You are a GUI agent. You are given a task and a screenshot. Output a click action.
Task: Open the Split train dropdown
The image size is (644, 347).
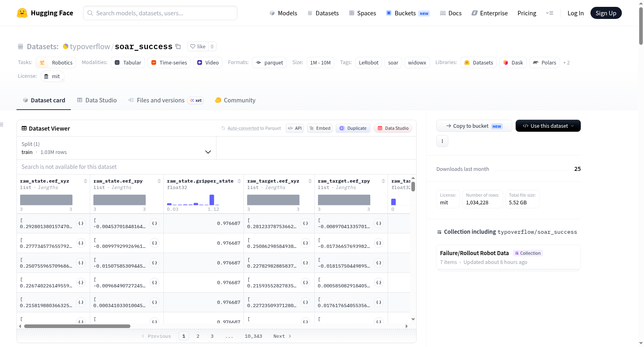116,148
